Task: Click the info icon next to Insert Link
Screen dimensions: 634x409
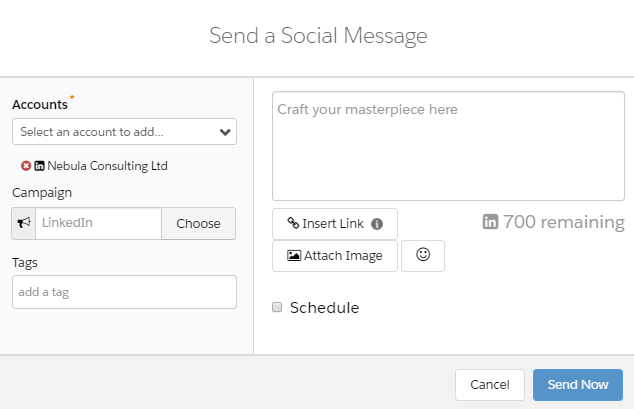Action: click(377, 224)
